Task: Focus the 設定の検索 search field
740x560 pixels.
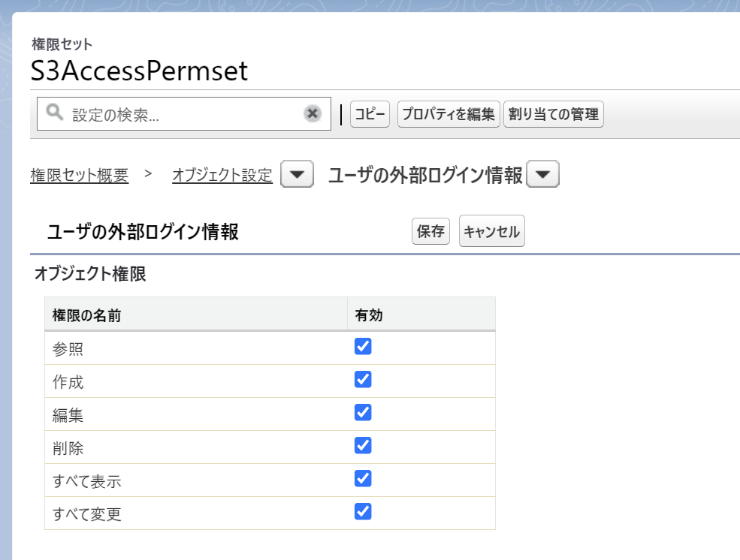Action: tap(184, 113)
